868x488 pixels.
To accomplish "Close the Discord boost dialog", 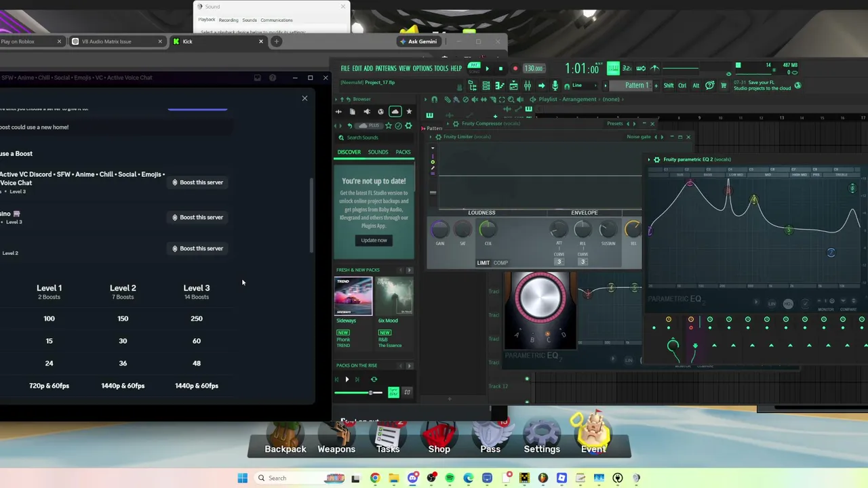I will point(304,99).
